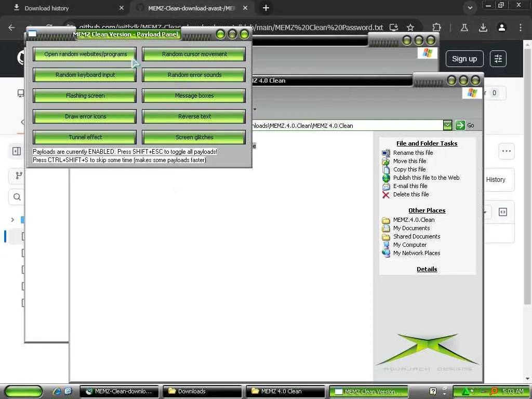532x399 pixels.
Task: Toggle the Message boxes payload
Action: pyautogui.click(x=194, y=96)
